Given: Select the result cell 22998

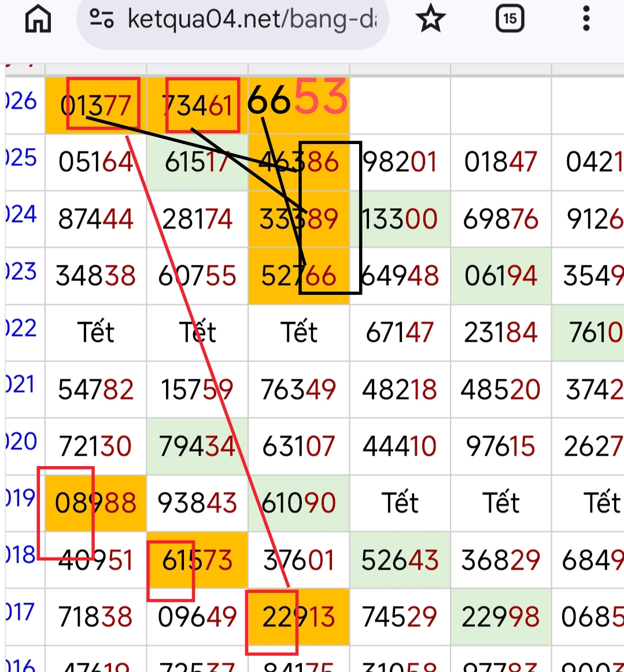Looking at the screenshot, I should [501, 616].
